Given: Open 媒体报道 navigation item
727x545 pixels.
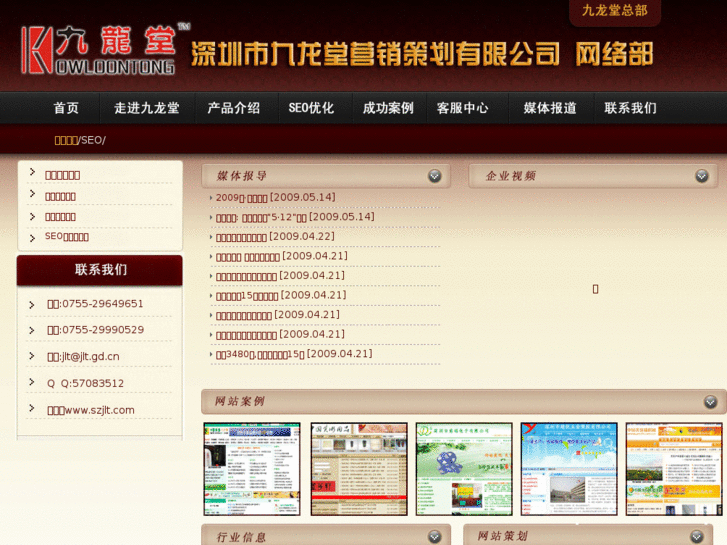Looking at the screenshot, I should click(x=550, y=108).
